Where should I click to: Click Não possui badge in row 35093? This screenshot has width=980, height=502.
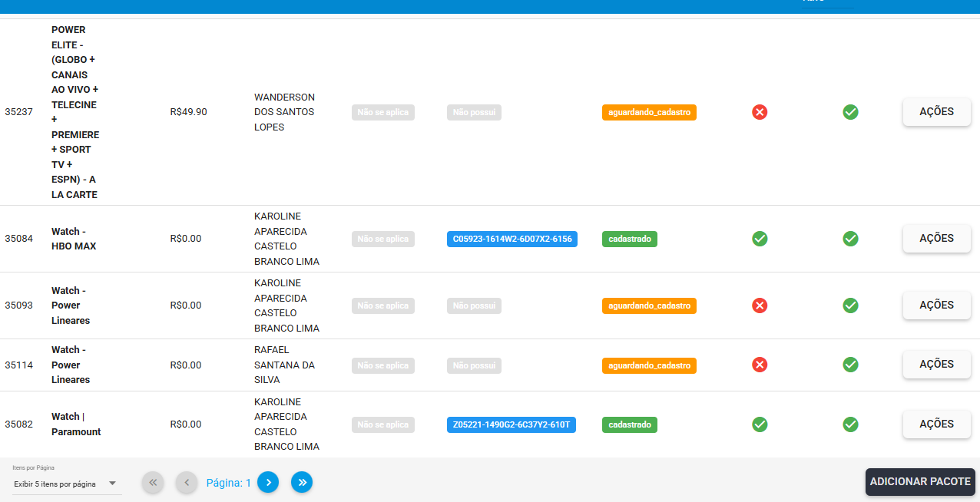[x=474, y=305]
